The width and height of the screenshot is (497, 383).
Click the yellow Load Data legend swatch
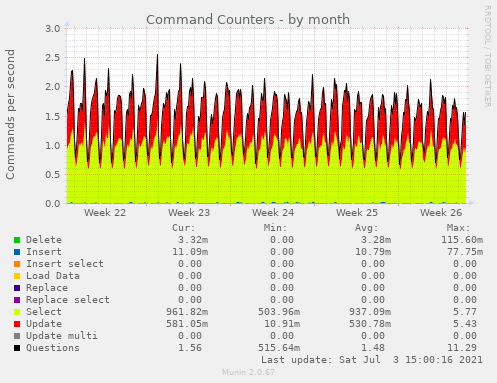point(17,276)
